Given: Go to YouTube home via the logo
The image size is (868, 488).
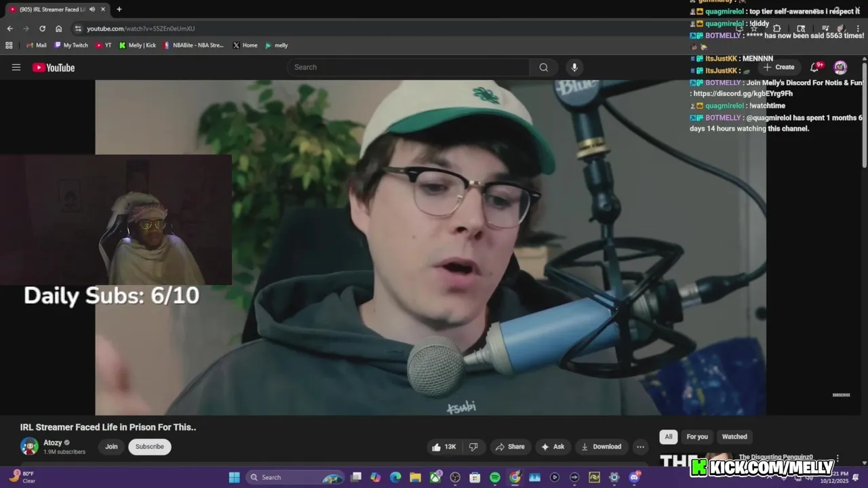Looking at the screenshot, I should (x=54, y=67).
